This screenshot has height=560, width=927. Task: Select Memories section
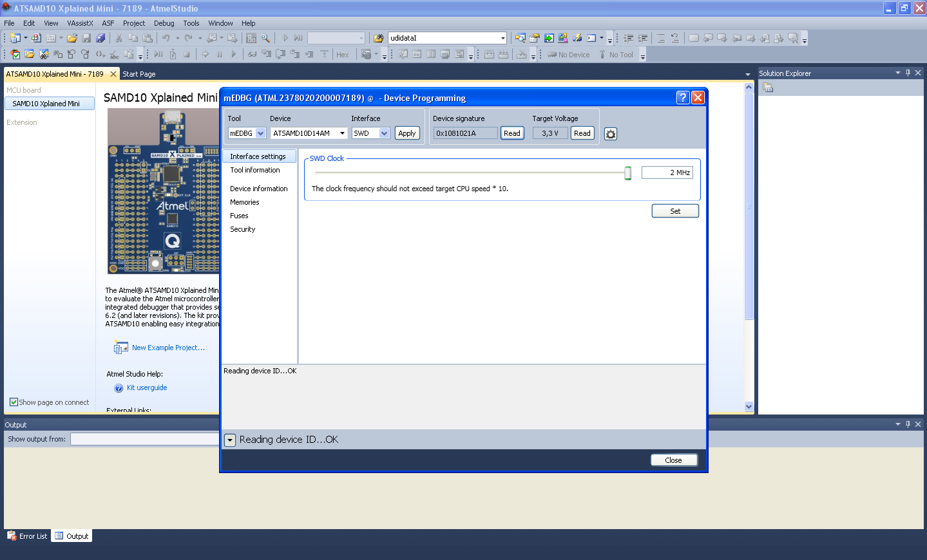tap(245, 202)
